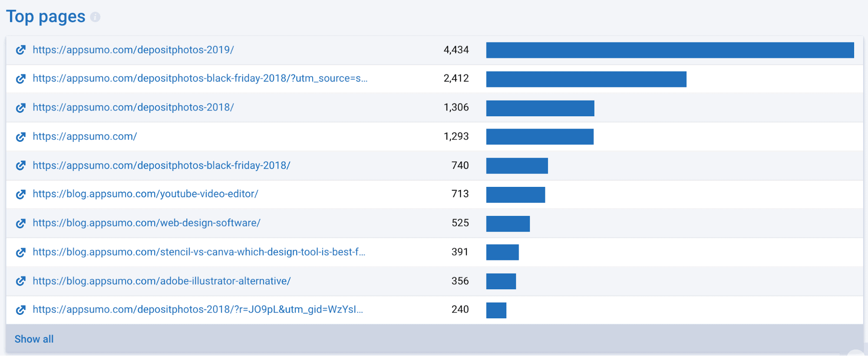Click the value 525
This screenshot has height=356, width=868.
tap(460, 223)
